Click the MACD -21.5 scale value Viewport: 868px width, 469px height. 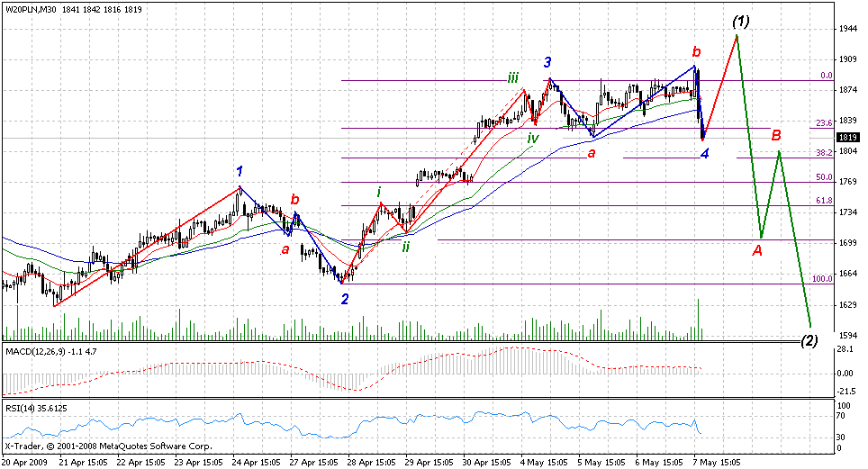[x=845, y=392]
